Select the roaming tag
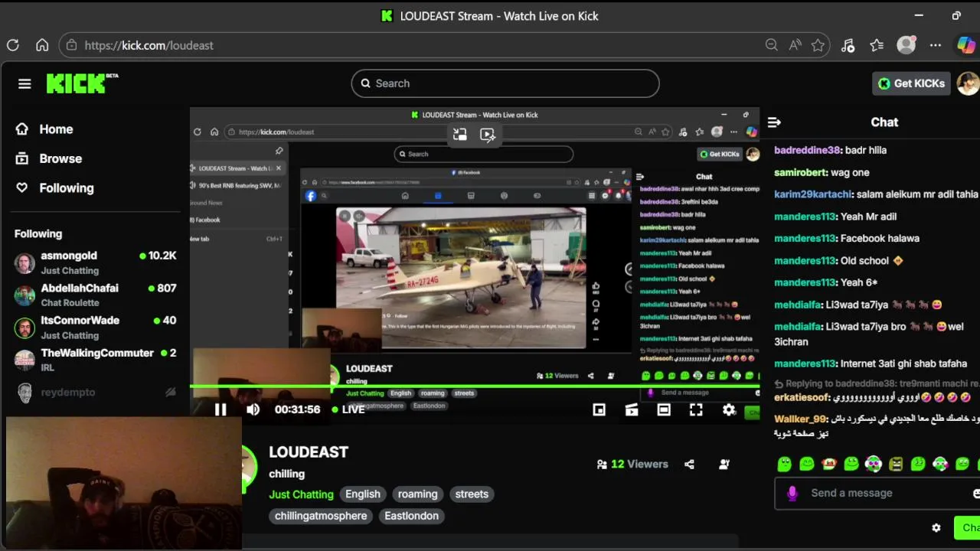Viewport: 980px width, 551px height. (x=417, y=494)
